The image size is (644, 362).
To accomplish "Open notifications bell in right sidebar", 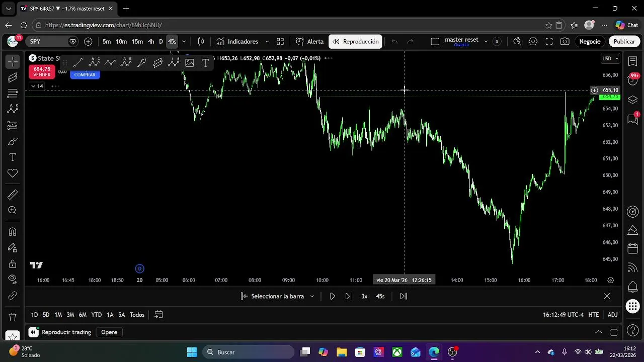I will 633,287.
